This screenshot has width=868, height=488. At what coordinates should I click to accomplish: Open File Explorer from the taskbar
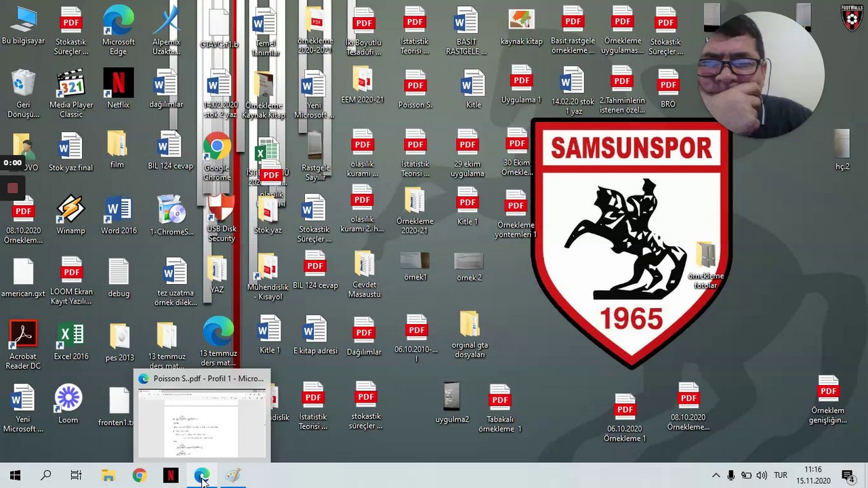[108, 476]
